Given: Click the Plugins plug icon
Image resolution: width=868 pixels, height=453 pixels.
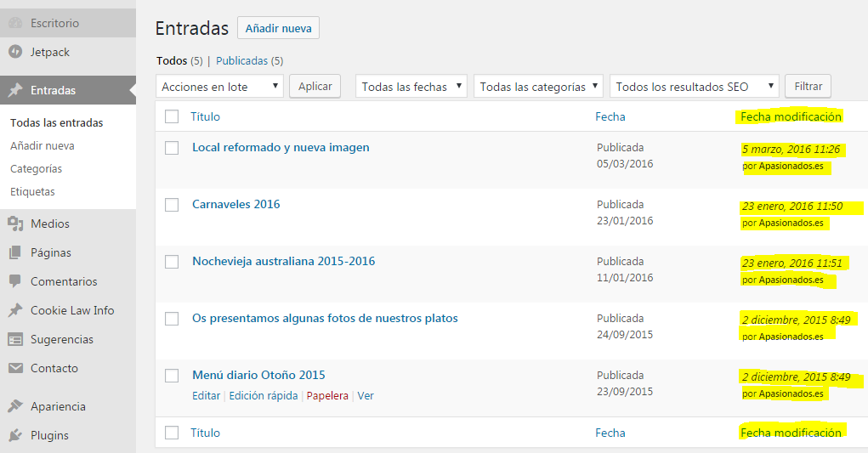Looking at the screenshot, I should (x=15, y=435).
